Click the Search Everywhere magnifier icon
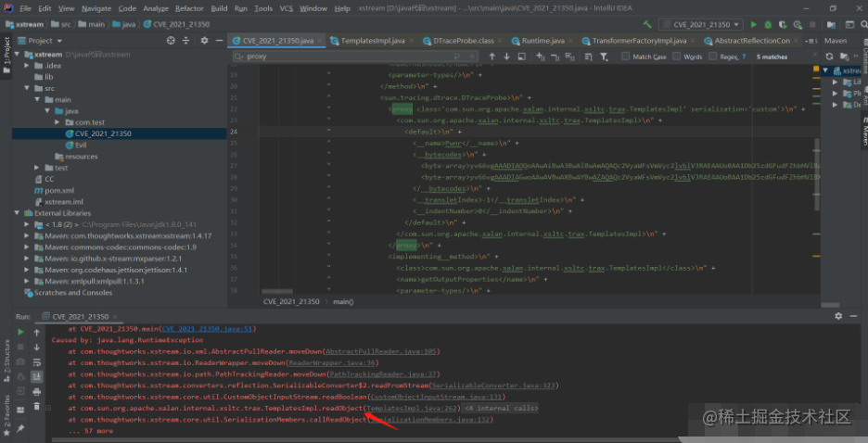This screenshot has width=868, height=443. point(864,25)
